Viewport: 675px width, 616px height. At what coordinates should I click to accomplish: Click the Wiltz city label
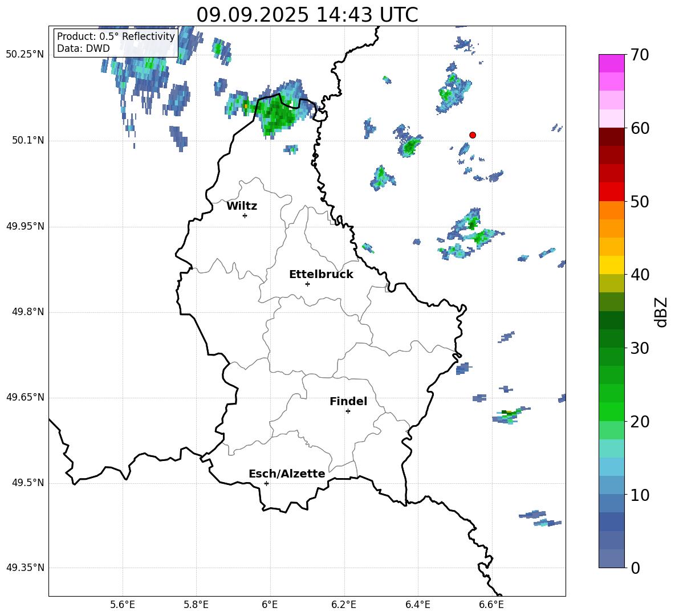242,206
